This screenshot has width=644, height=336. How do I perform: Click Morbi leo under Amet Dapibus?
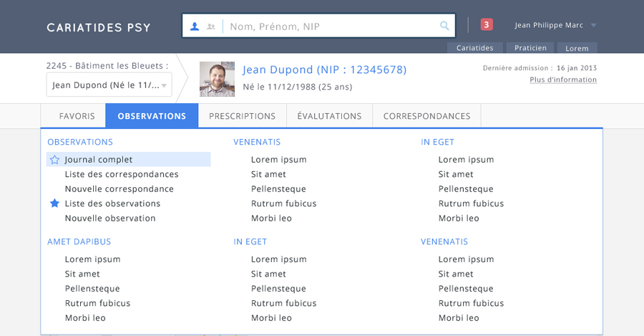coord(85,317)
